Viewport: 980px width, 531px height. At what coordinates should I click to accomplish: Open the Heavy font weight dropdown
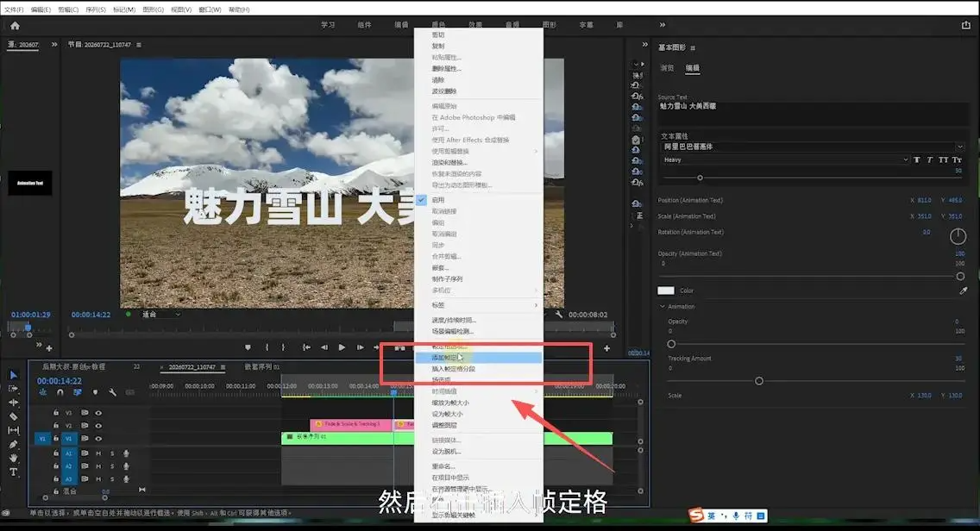[x=786, y=160]
